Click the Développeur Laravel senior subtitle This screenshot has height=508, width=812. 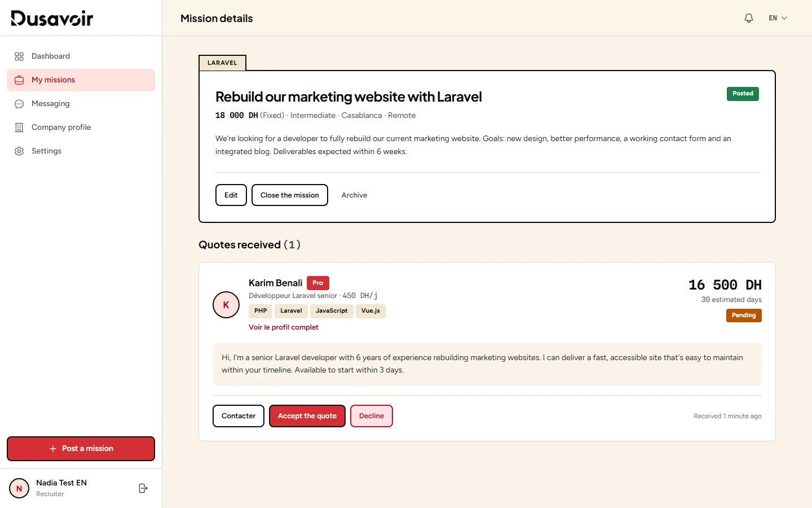pyautogui.click(x=293, y=296)
